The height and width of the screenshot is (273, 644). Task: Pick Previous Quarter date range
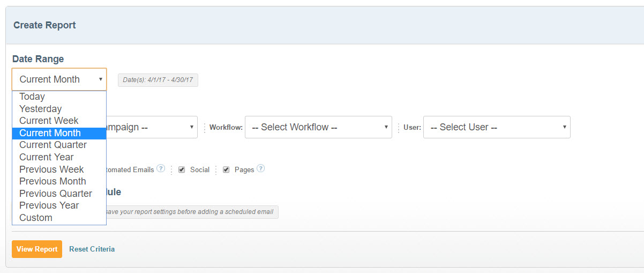click(59, 194)
